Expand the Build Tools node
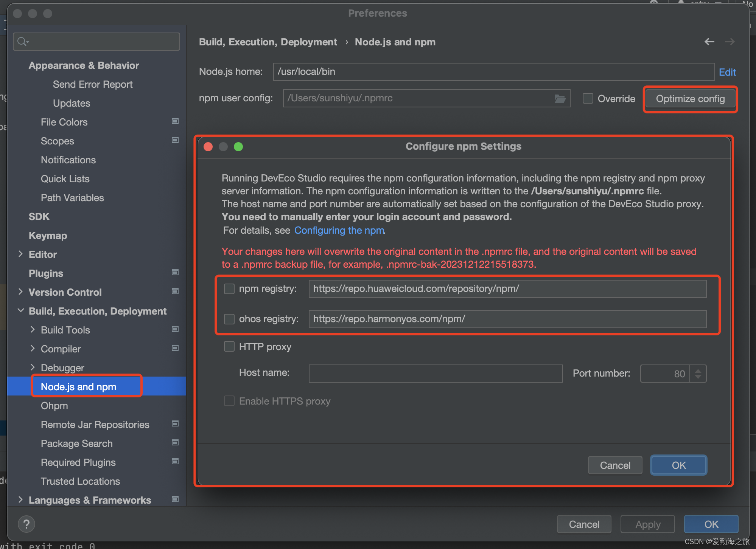Image resolution: width=756 pixels, height=549 pixels. [33, 330]
